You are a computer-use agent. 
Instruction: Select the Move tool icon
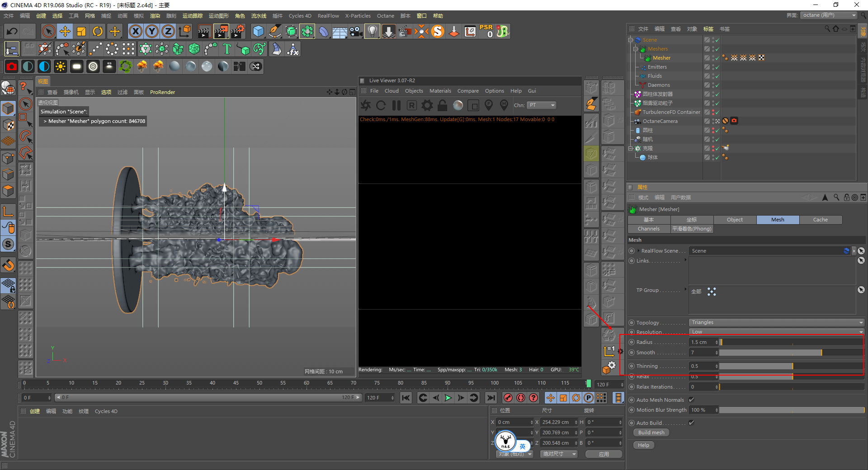[x=65, y=31]
